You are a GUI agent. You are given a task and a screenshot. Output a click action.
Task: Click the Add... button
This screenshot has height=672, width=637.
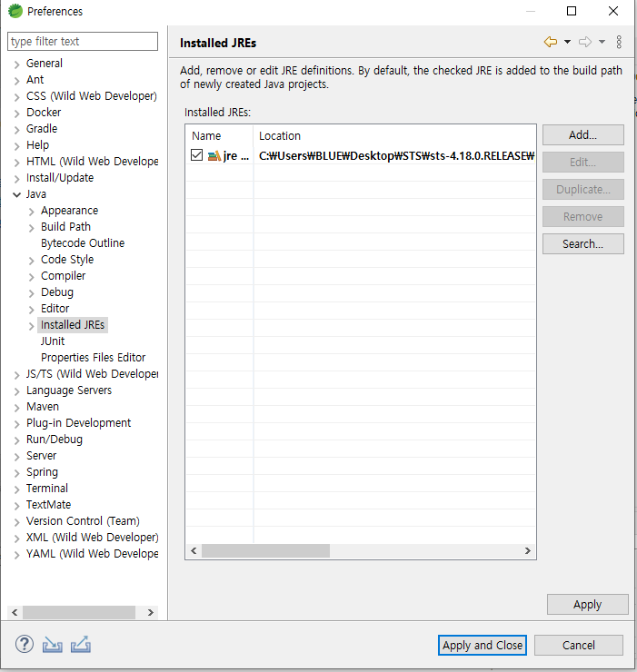coord(583,135)
